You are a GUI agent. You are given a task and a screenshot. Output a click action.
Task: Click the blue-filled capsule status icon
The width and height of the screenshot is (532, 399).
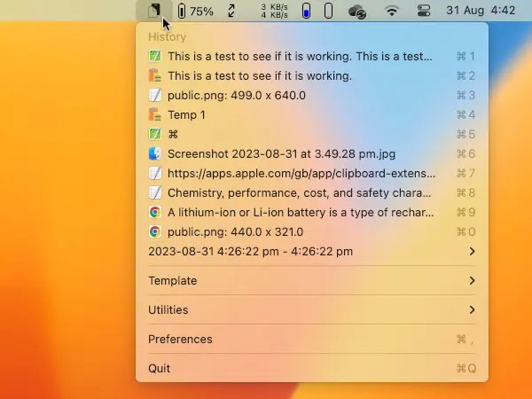click(x=306, y=11)
